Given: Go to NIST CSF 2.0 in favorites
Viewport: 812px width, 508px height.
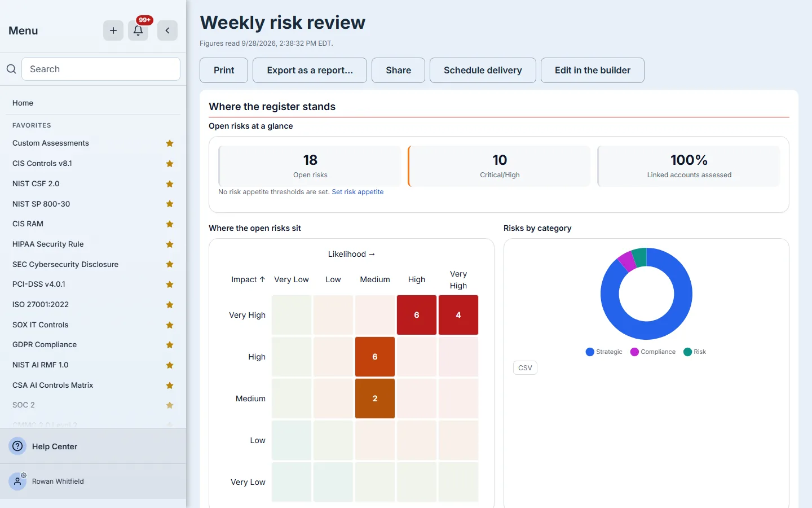Looking at the screenshot, I should 36,184.
